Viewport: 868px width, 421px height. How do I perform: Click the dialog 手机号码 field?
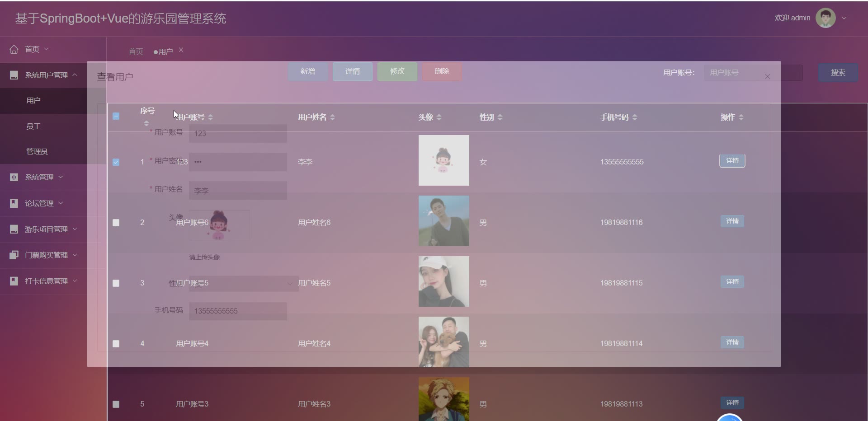238,311
